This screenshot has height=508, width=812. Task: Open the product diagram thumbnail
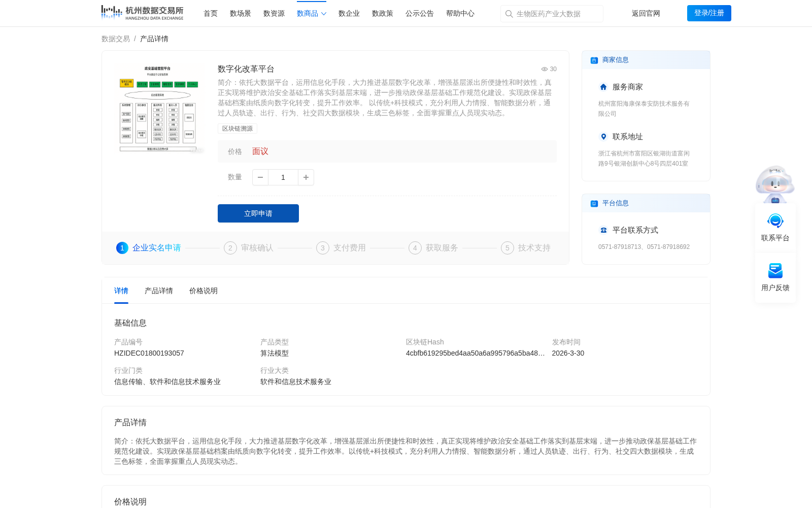click(x=158, y=108)
